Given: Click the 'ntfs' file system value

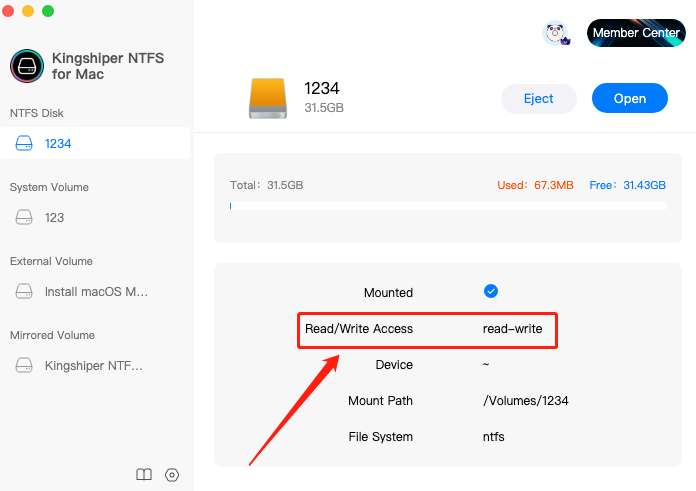Looking at the screenshot, I should coord(494,437).
